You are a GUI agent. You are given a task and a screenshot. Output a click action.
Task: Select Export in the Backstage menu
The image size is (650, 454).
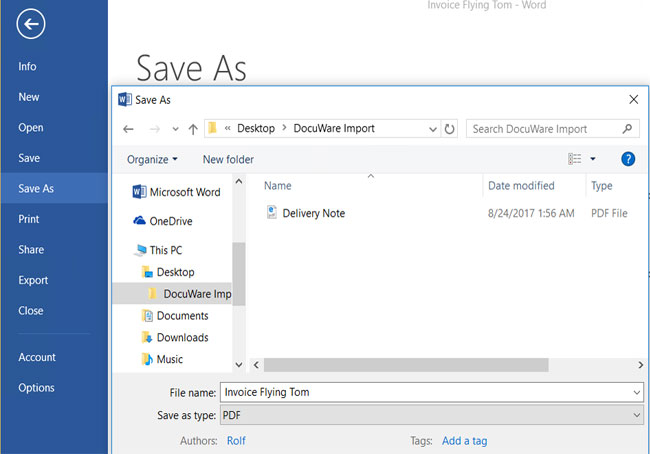click(33, 280)
